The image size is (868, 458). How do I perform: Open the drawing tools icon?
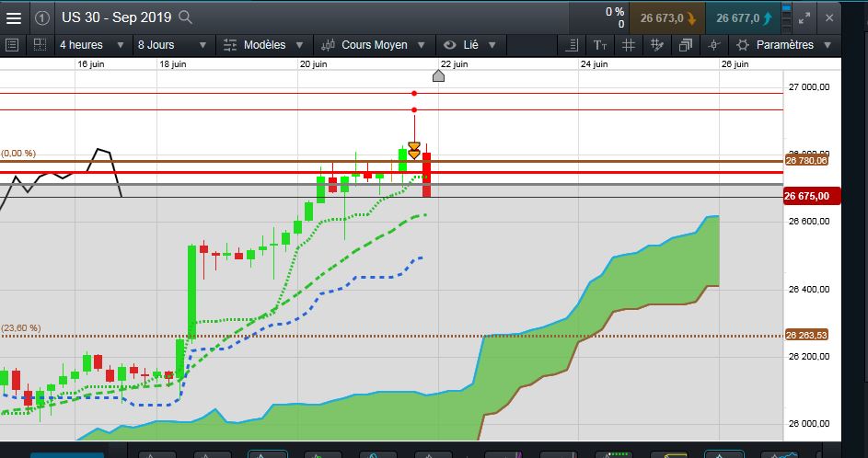(657, 45)
